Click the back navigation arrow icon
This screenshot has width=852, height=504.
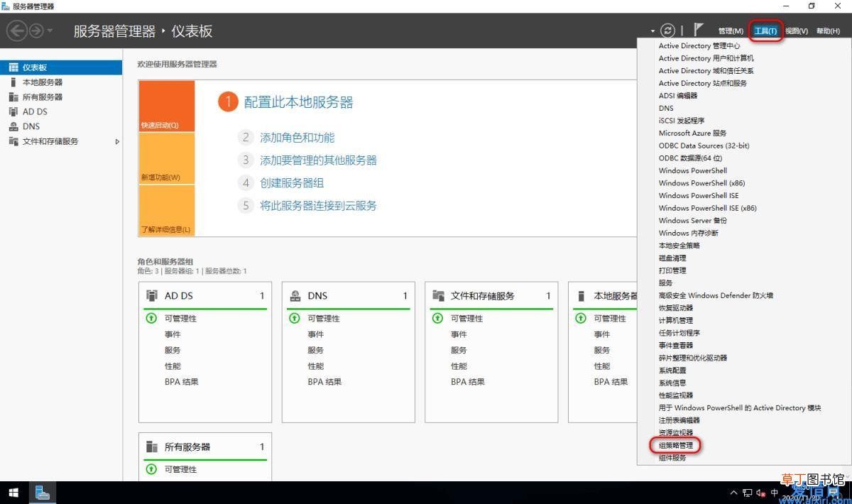(17, 31)
